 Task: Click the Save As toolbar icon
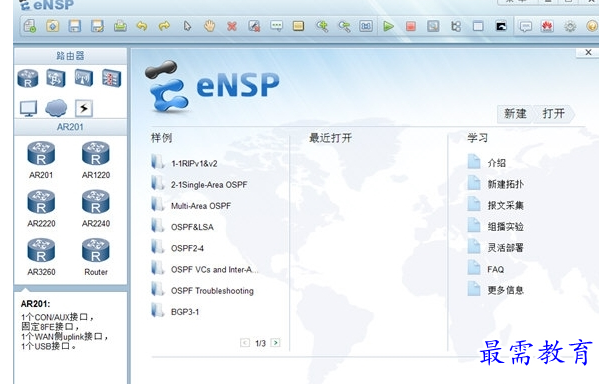(x=97, y=26)
